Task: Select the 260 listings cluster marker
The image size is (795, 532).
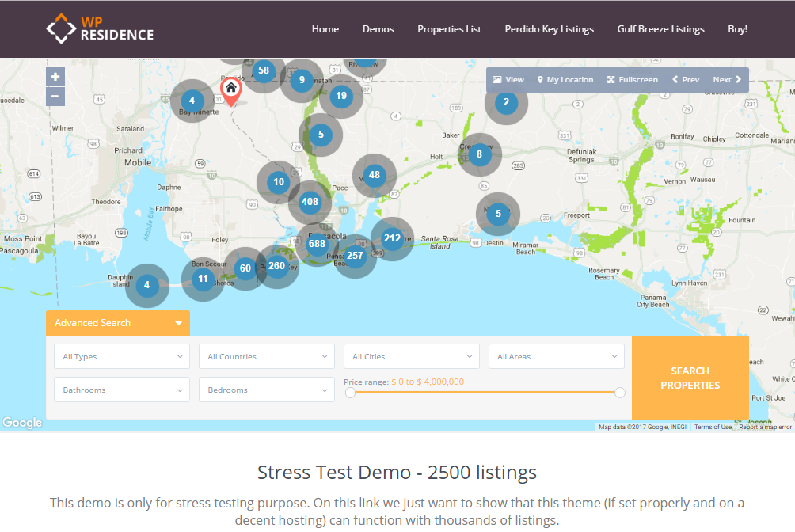Action: coord(276,266)
